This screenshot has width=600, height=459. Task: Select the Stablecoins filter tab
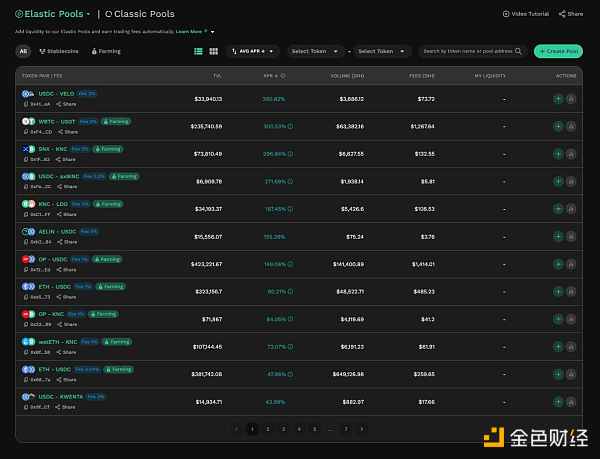tap(59, 51)
